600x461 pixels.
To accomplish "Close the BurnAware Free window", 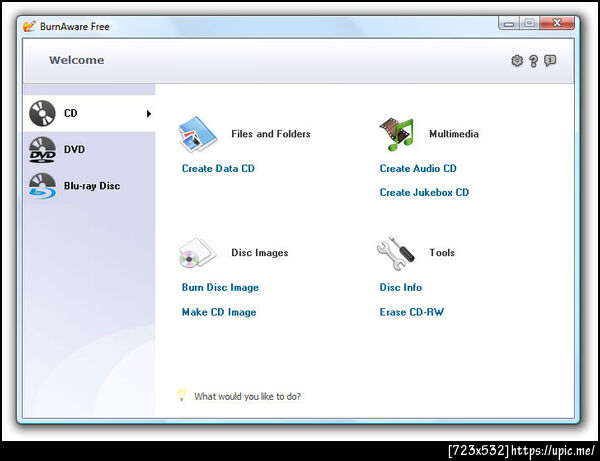I will pyautogui.click(x=557, y=23).
